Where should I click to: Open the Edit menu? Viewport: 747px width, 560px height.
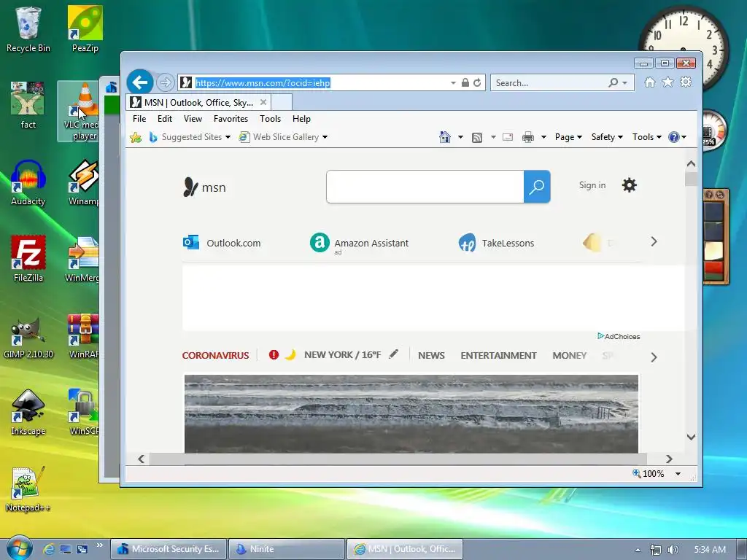(x=165, y=119)
